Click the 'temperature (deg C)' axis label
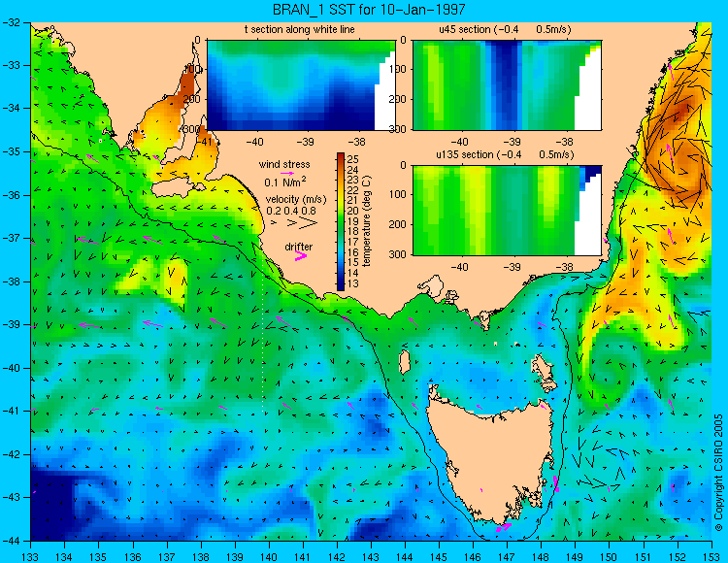 click(367, 221)
